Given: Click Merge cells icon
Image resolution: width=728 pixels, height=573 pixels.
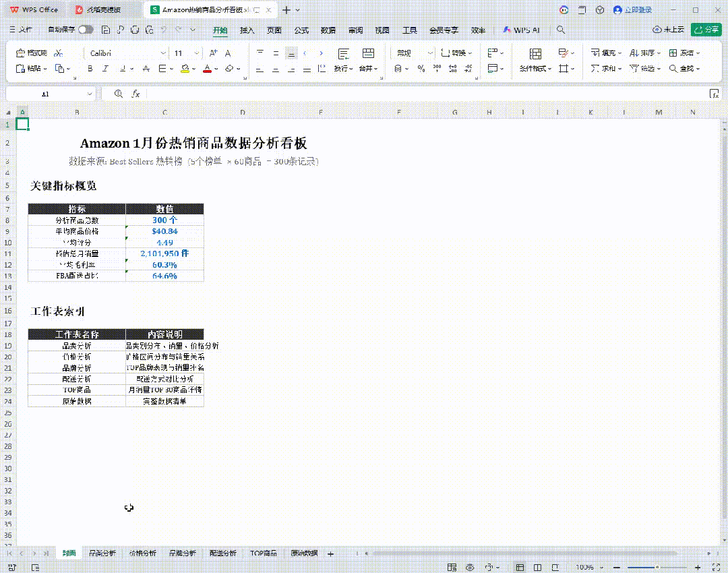Looking at the screenshot, I should point(368,54).
